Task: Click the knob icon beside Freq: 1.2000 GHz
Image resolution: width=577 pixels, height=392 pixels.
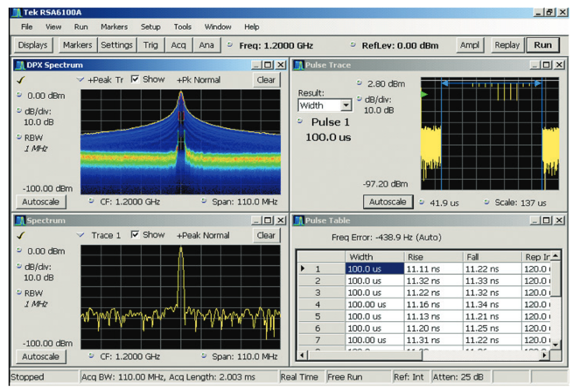Action: click(x=230, y=45)
